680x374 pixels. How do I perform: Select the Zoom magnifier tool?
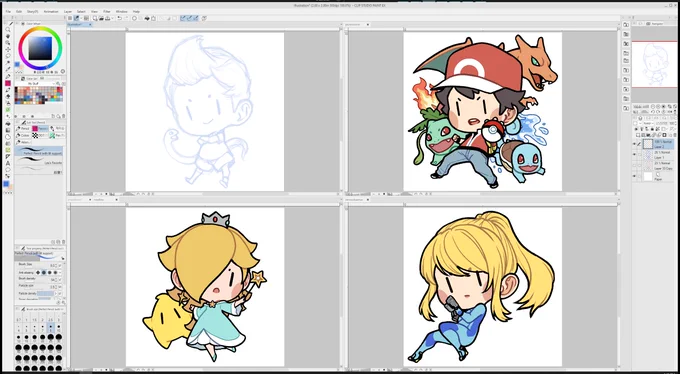[x=8, y=30]
